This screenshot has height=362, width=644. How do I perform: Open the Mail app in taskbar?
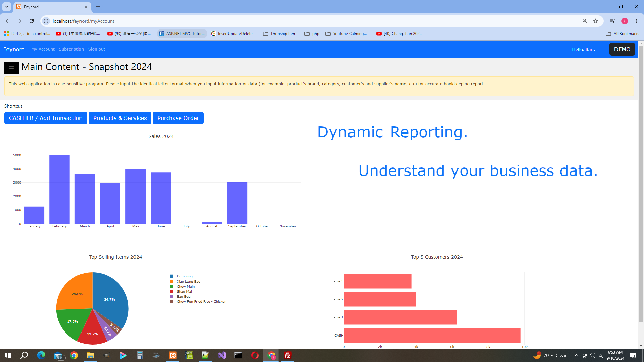point(58,355)
